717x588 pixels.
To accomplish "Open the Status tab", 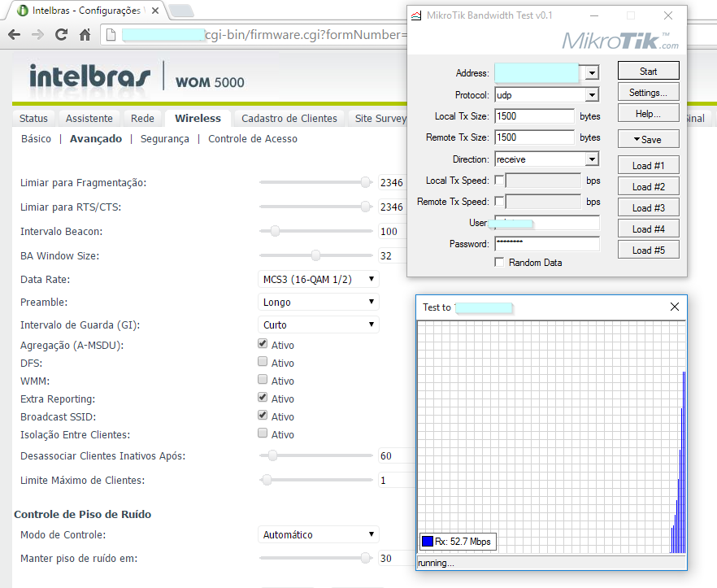I will 33,118.
